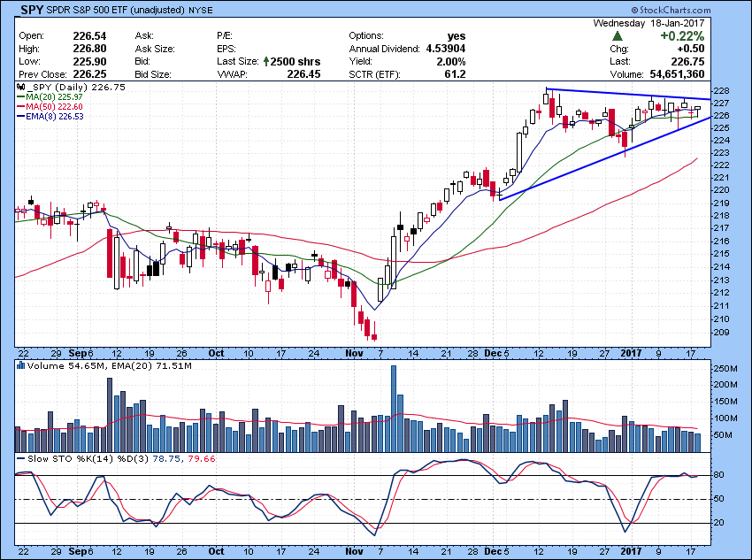The height and width of the screenshot is (560, 752).
Task: Click the SPY ticker symbol in the title
Action: tap(32, 10)
